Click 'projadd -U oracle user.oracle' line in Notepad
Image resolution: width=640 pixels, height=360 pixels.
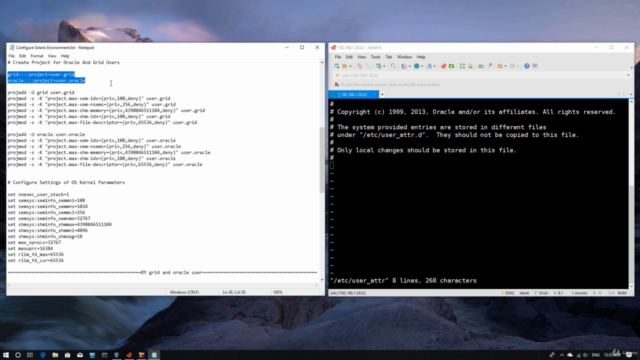point(46,134)
